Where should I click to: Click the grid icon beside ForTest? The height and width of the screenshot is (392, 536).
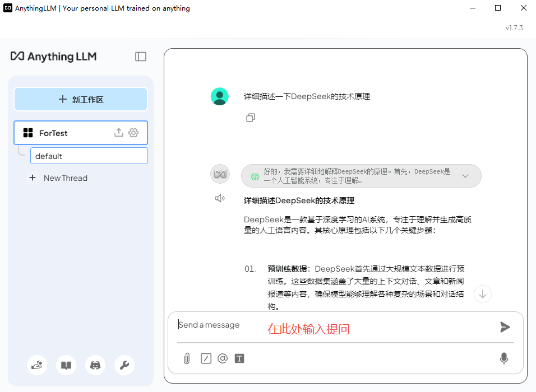[27, 133]
